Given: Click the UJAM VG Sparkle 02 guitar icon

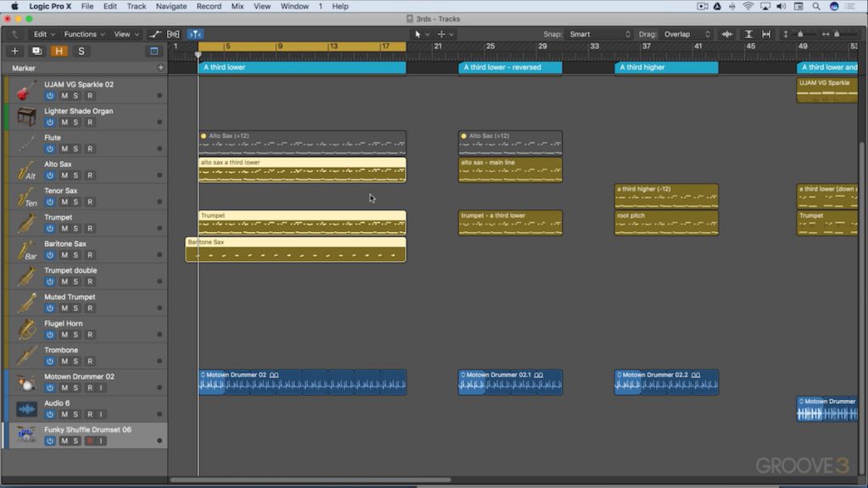Looking at the screenshot, I should (25, 90).
